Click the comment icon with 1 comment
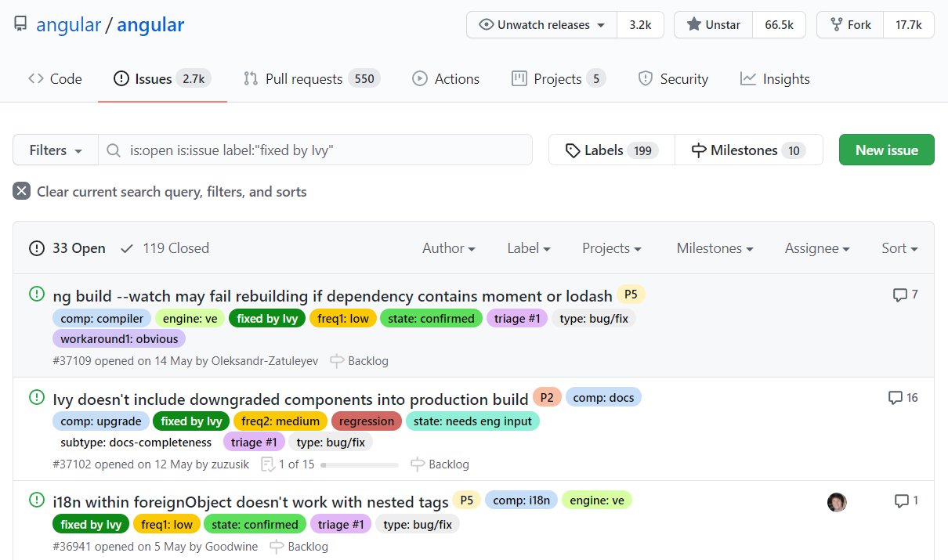The height and width of the screenshot is (560, 948). tap(902, 500)
